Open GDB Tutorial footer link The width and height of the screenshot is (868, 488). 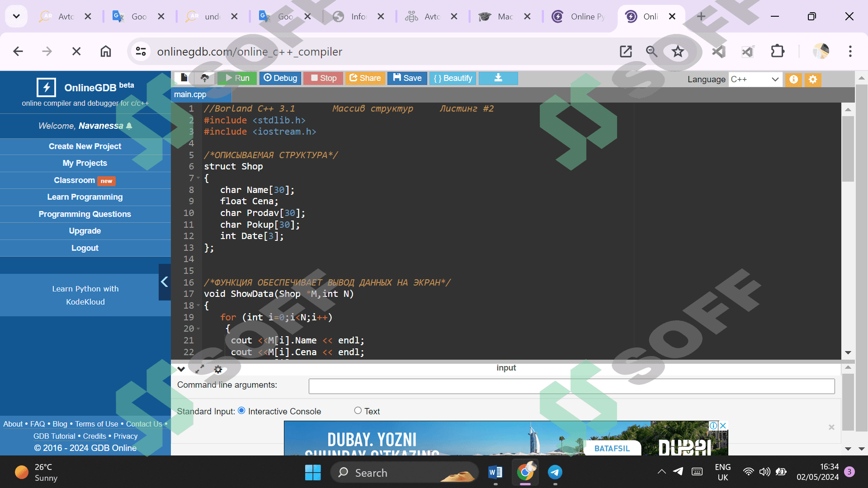point(54,436)
